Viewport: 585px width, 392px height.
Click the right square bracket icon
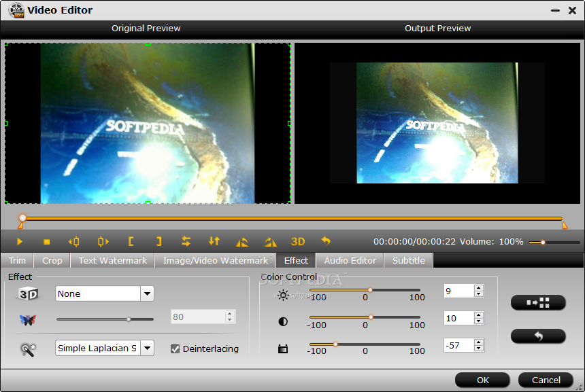pyautogui.click(x=158, y=242)
